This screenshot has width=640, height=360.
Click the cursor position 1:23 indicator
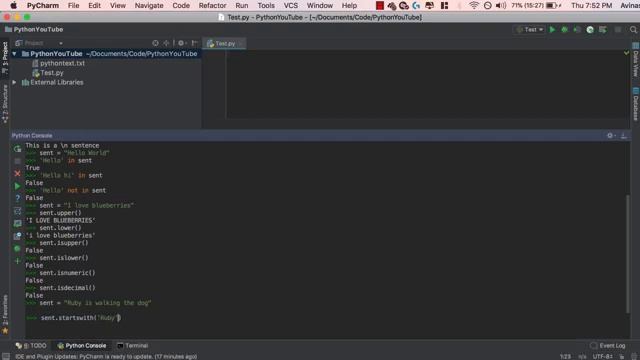coord(565,356)
